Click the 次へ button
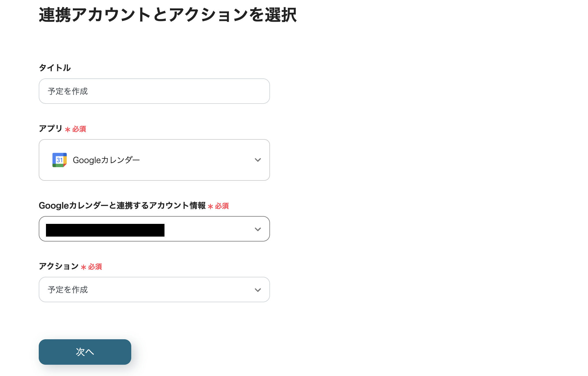Screen dimensions: 588x376 [x=85, y=352]
